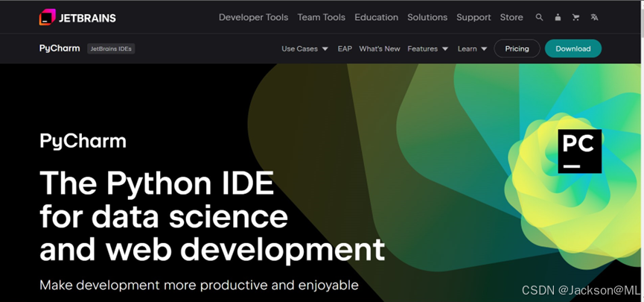Click the PC PyCharm product logo

tap(579, 151)
